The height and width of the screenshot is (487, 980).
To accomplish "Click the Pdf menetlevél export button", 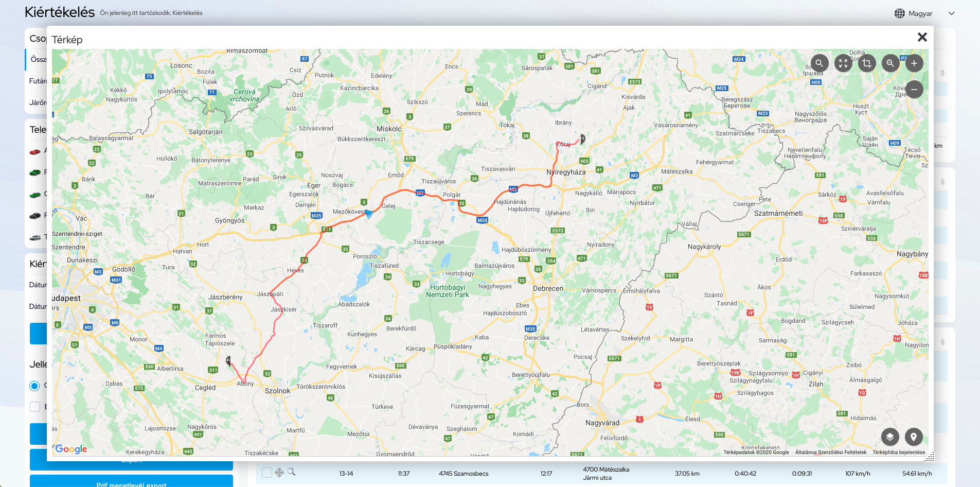I will pyautogui.click(x=131, y=483).
